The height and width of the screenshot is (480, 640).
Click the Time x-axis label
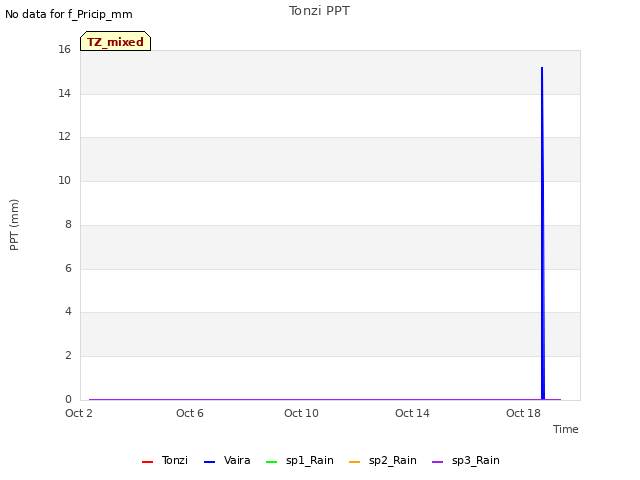tap(566, 429)
